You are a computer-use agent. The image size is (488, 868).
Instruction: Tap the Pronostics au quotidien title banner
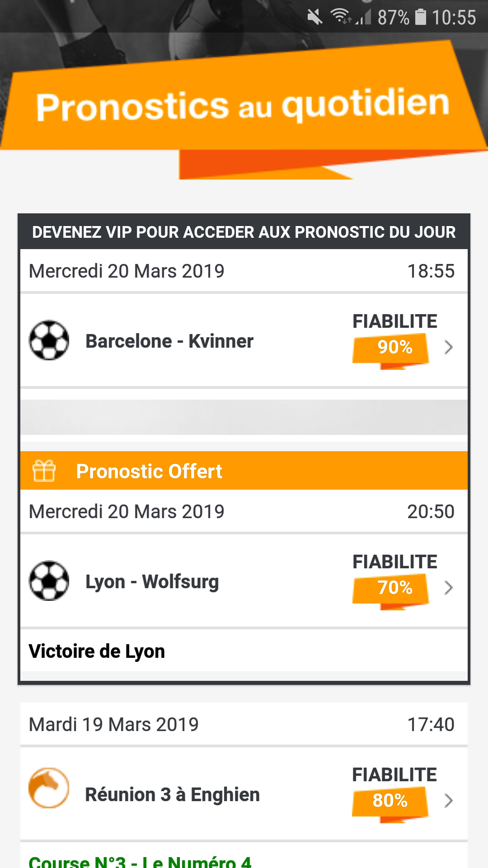coord(243,105)
